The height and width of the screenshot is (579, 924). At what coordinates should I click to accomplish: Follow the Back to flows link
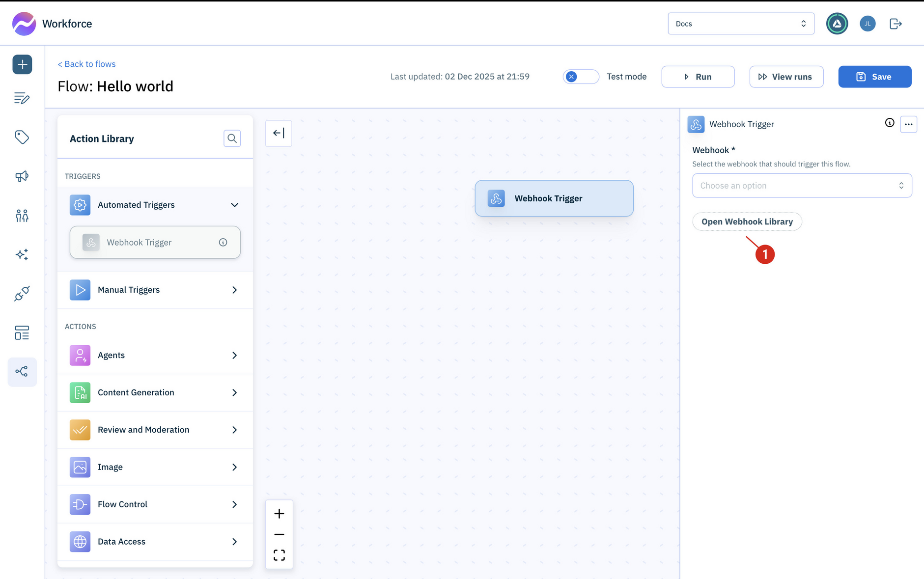(86, 64)
